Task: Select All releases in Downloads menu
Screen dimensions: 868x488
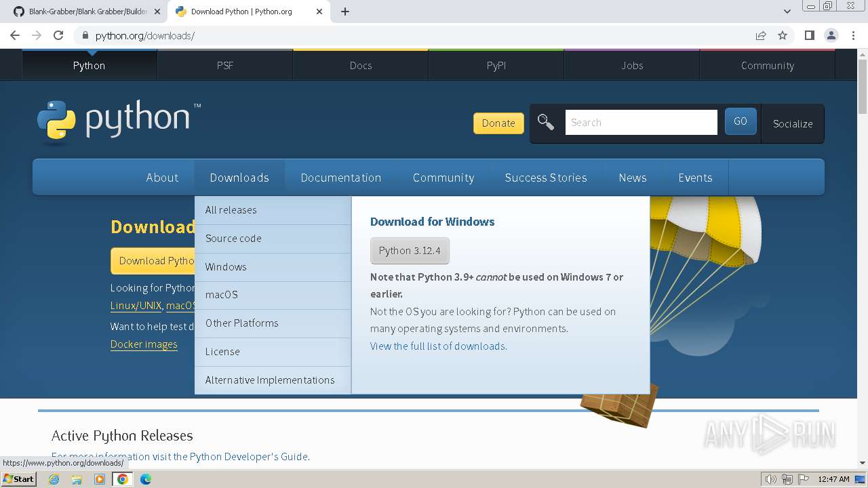Action: coord(273,210)
